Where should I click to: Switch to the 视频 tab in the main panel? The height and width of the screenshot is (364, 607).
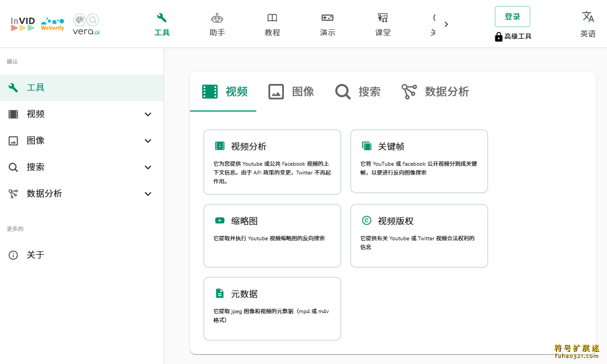point(223,92)
